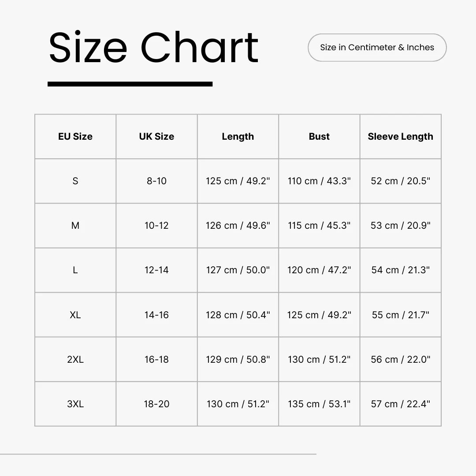476x476 pixels.
Task: Select the EU size 'S' cell
Action: pos(75,181)
